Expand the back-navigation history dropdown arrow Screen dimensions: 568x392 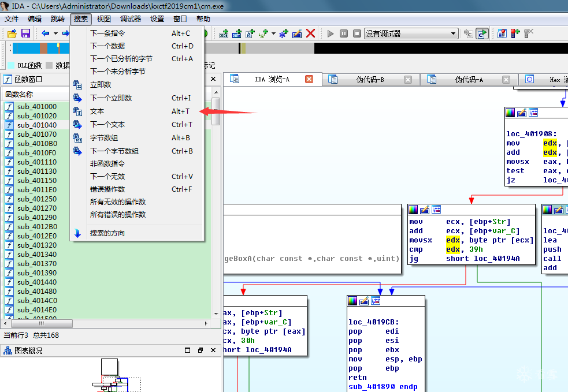[x=56, y=33]
